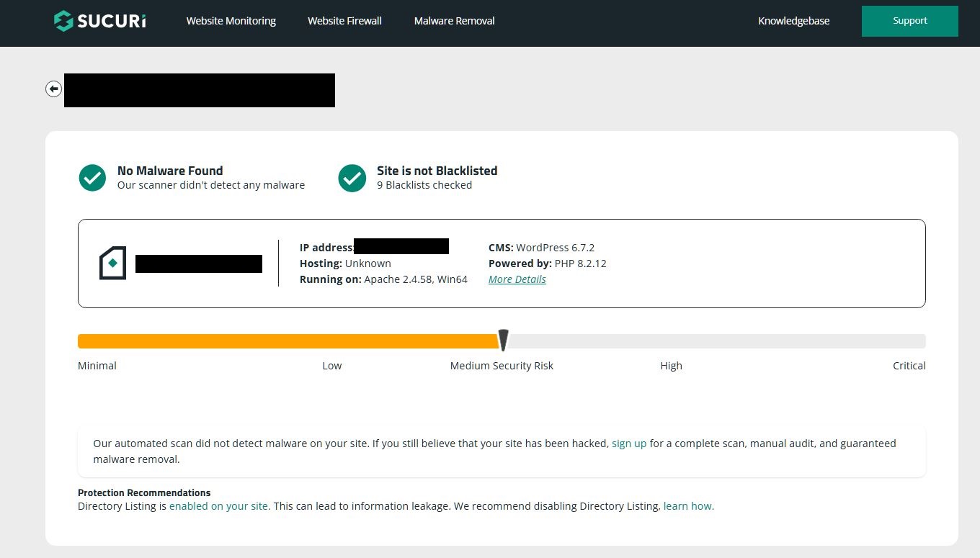The image size is (980, 558).
Task: Select the Critical risk level label
Action: point(909,366)
